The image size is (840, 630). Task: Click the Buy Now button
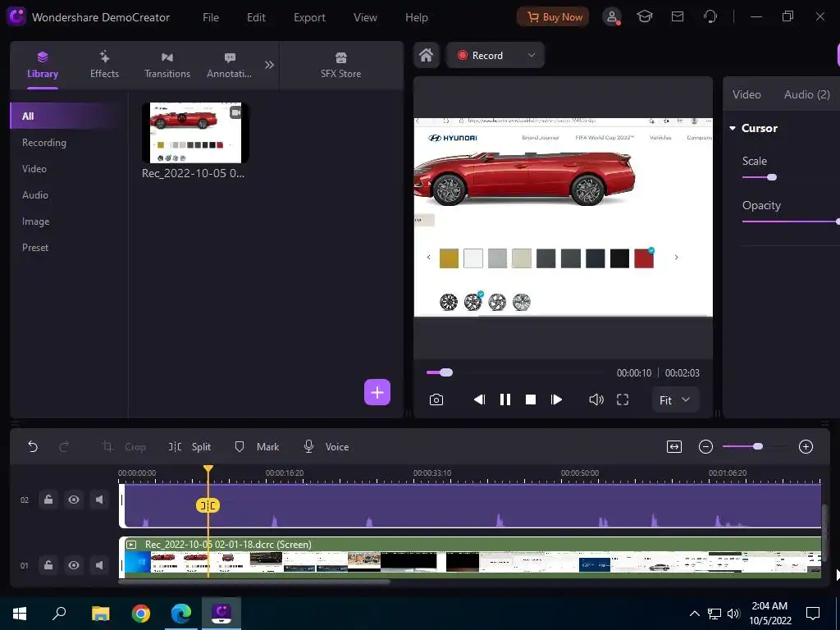click(x=553, y=17)
